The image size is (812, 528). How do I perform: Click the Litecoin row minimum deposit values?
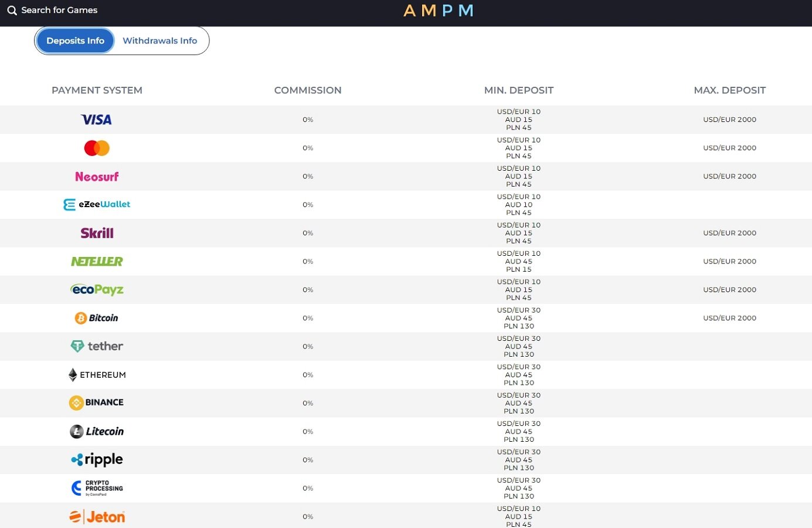pyautogui.click(x=519, y=431)
